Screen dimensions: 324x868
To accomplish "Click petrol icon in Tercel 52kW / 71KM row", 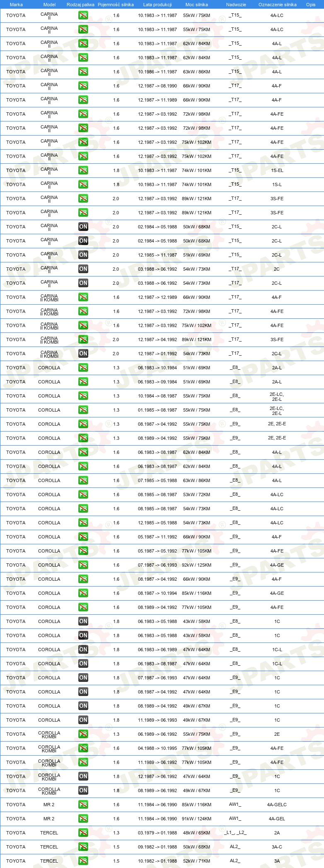I will tap(83, 861).
